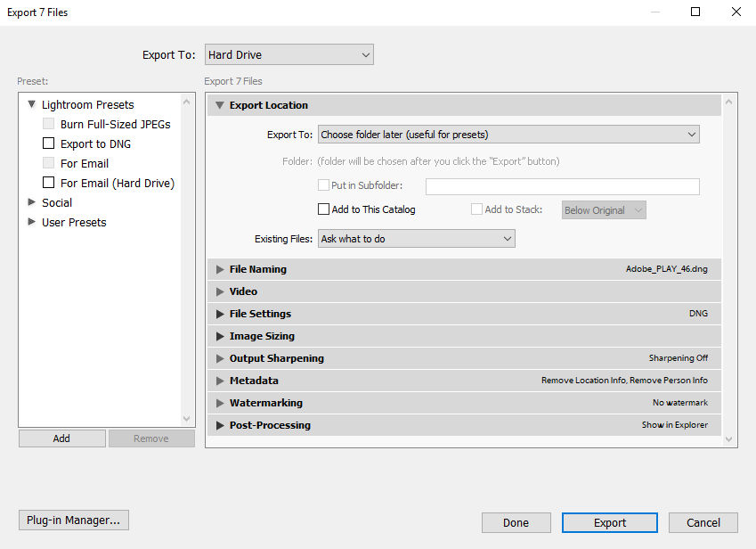Expand the Metadata section
This screenshot has height=549, width=756.
click(220, 380)
